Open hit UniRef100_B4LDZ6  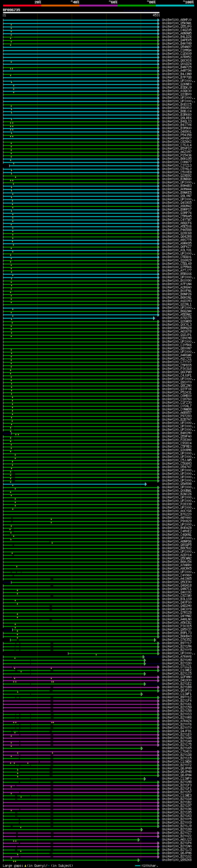click(x=176, y=37)
